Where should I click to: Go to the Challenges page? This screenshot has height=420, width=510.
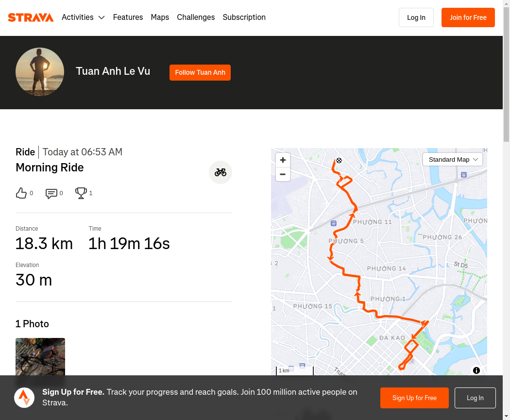click(196, 17)
